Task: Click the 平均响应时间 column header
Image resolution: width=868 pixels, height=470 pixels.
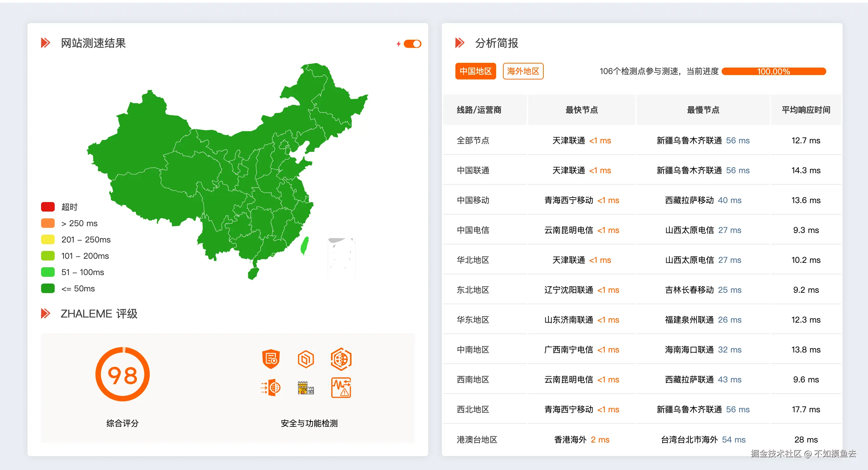Action: coord(806,110)
